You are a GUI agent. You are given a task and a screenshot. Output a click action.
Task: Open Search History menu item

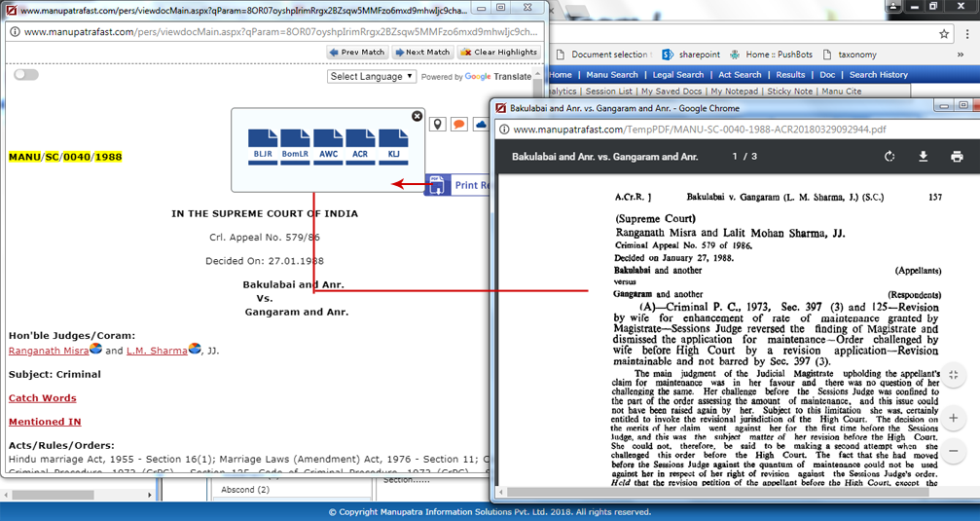pyautogui.click(x=878, y=74)
